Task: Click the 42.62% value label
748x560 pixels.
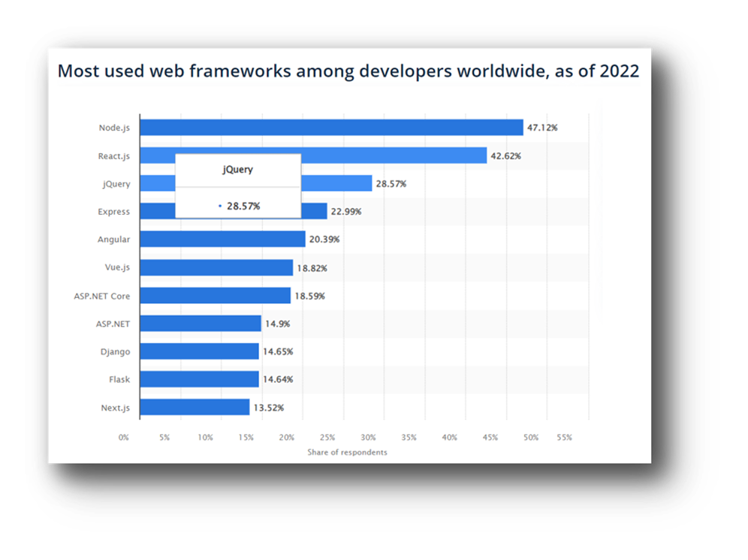Action: [x=505, y=156]
